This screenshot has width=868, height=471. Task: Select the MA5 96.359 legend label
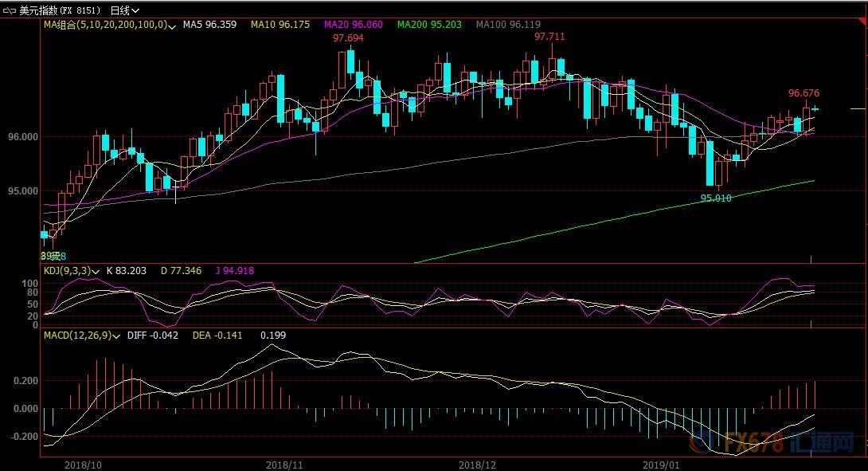click(209, 25)
